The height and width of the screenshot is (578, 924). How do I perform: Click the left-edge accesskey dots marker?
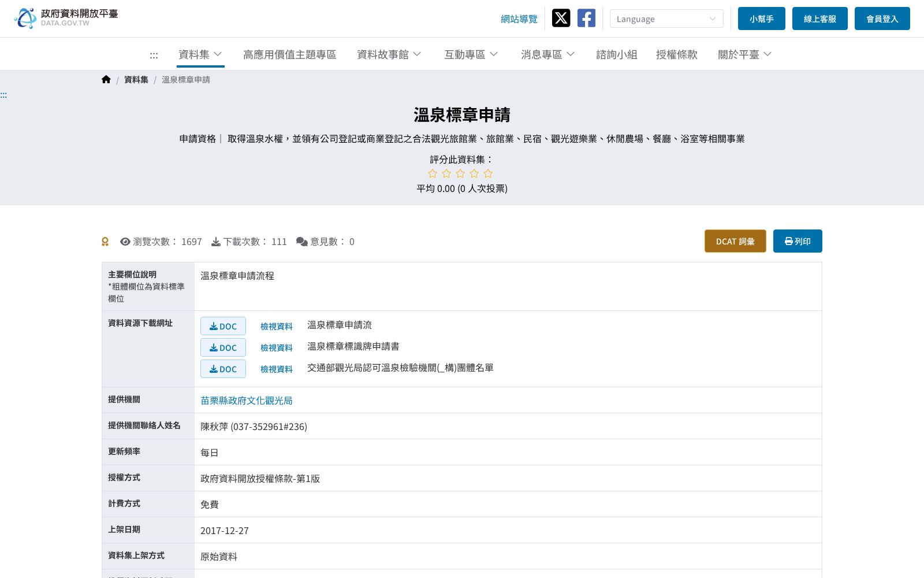3,95
